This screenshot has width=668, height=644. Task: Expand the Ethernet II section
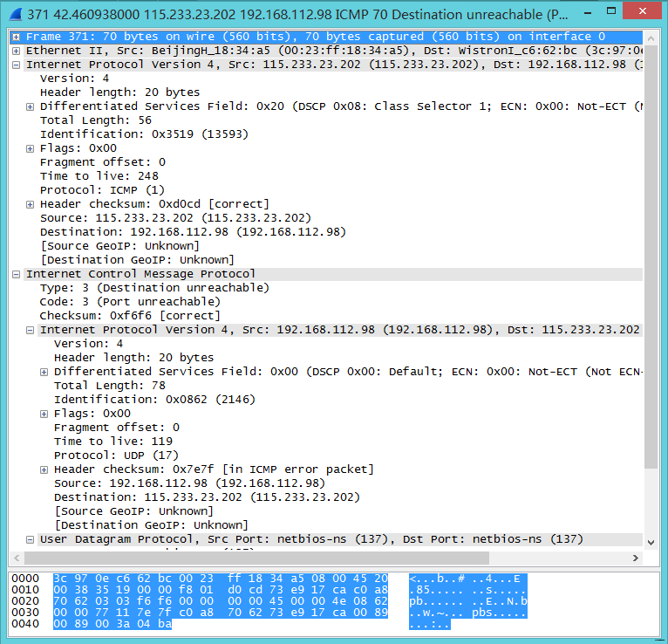point(17,51)
